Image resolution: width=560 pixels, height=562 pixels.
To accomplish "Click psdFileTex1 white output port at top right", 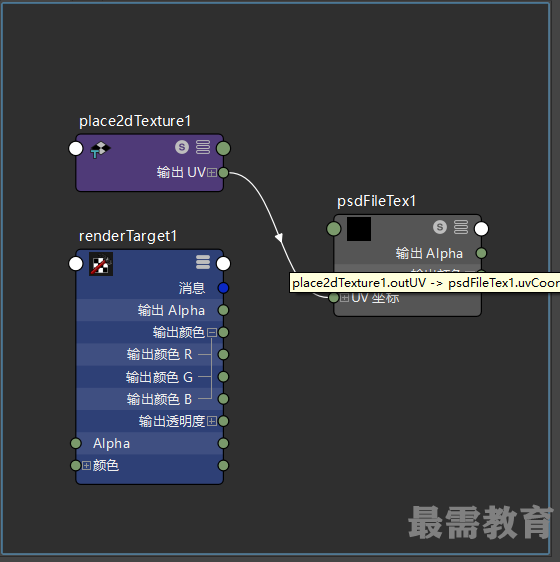I will click(481, 229).
